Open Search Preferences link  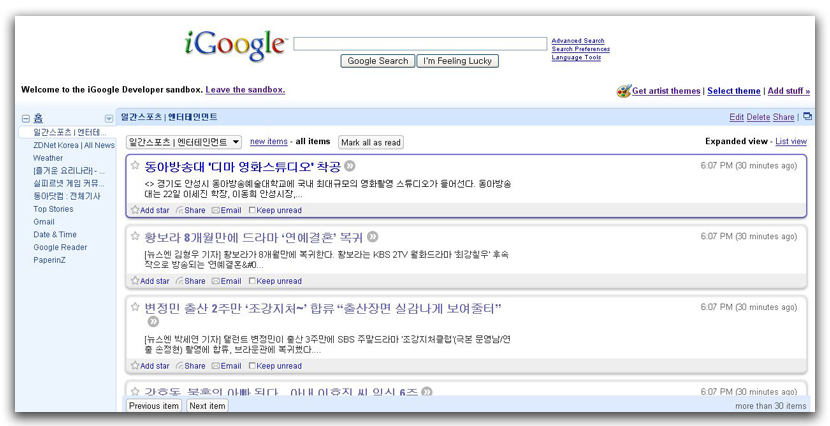pos(581,49)
